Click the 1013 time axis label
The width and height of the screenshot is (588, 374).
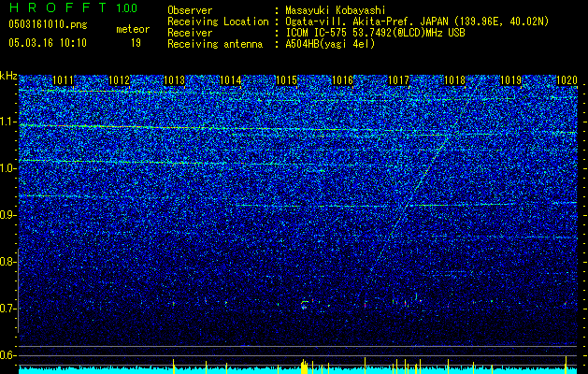tap(175, 80)
